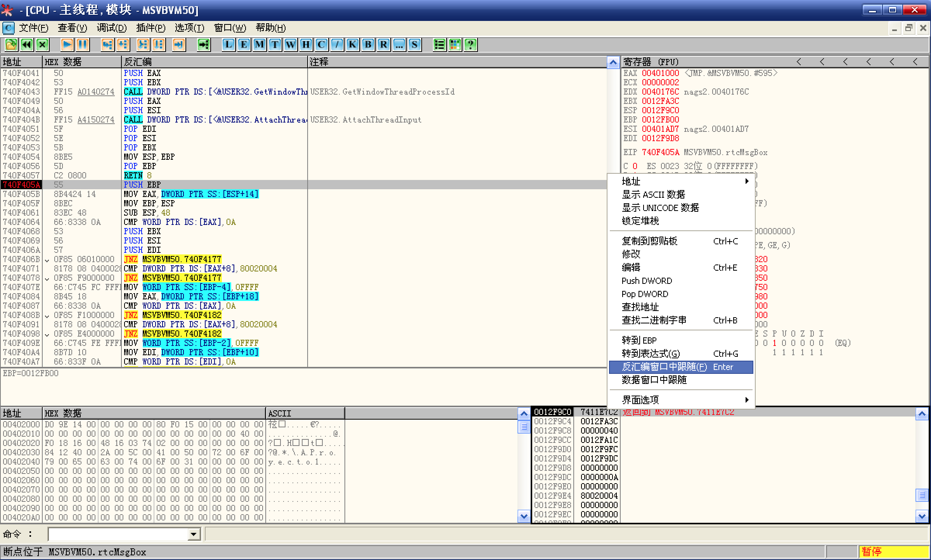Click the Restart program rewind icon
This screenshot has width=931, height=560.
pos(26,45)
